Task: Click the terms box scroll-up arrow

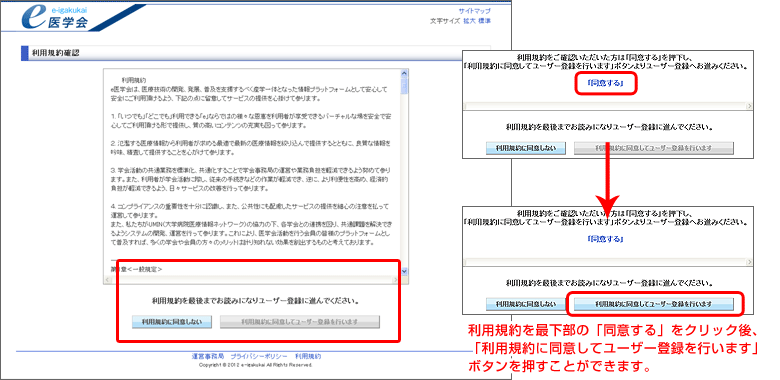Action: [404, 74]
